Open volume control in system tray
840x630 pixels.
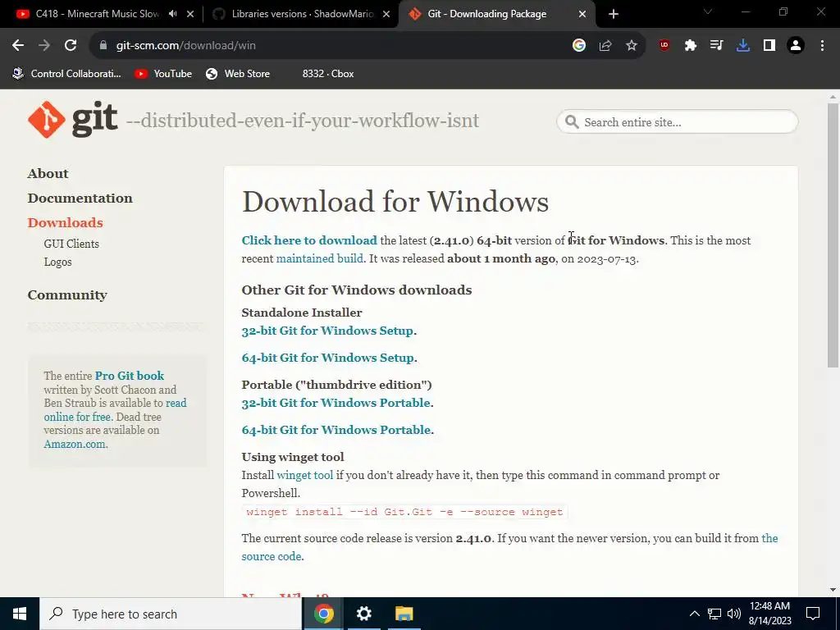[x=734, y=614]
